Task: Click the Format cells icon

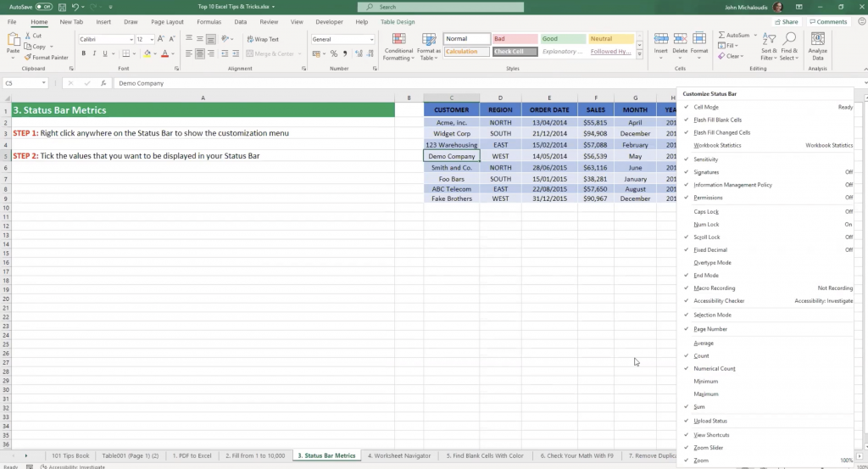Action: click(699, 39)
